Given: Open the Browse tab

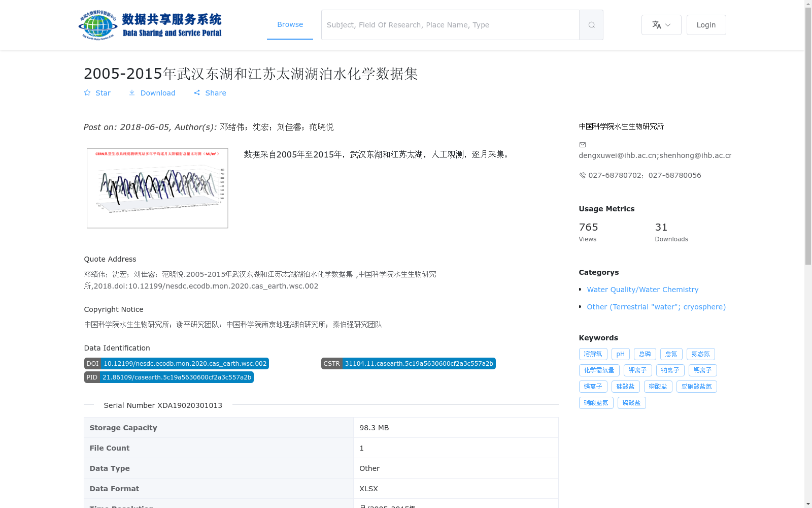Looking at the screenshot, I should pos(290,24).
